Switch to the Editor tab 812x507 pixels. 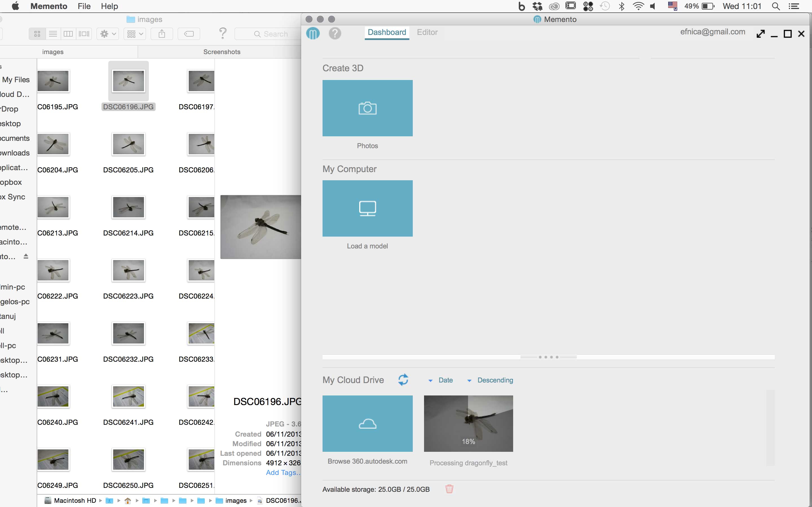click(427, 32)
